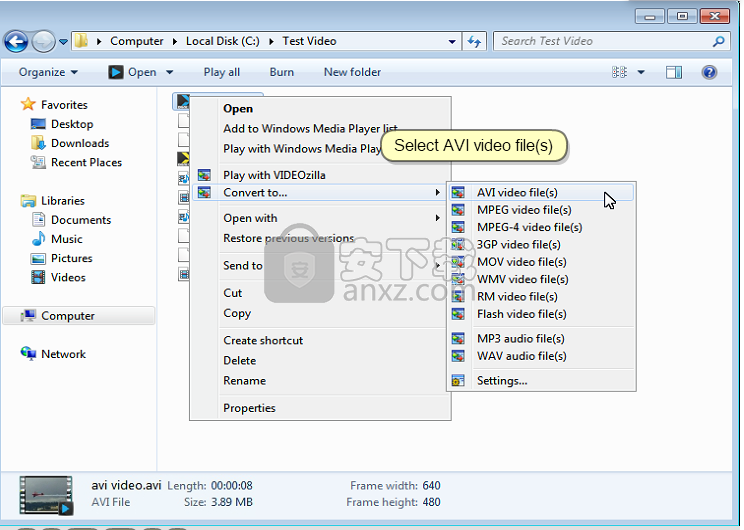Toggle the preview pane icon
This screenshot has height=530, width=744.
click(674, 72)
